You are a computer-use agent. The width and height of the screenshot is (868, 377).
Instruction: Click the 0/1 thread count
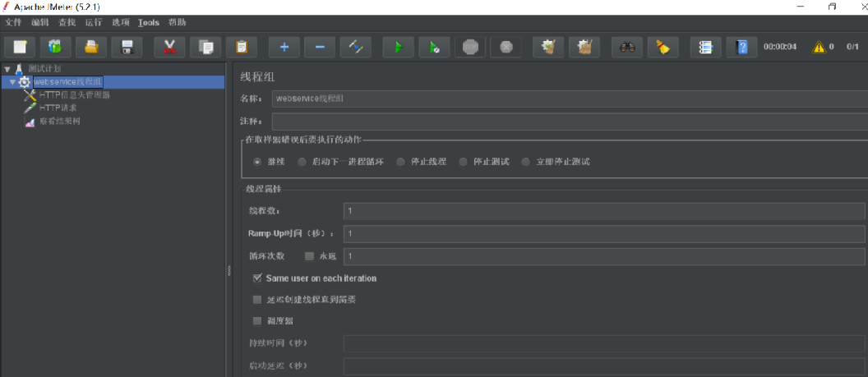tap(852, 47)
